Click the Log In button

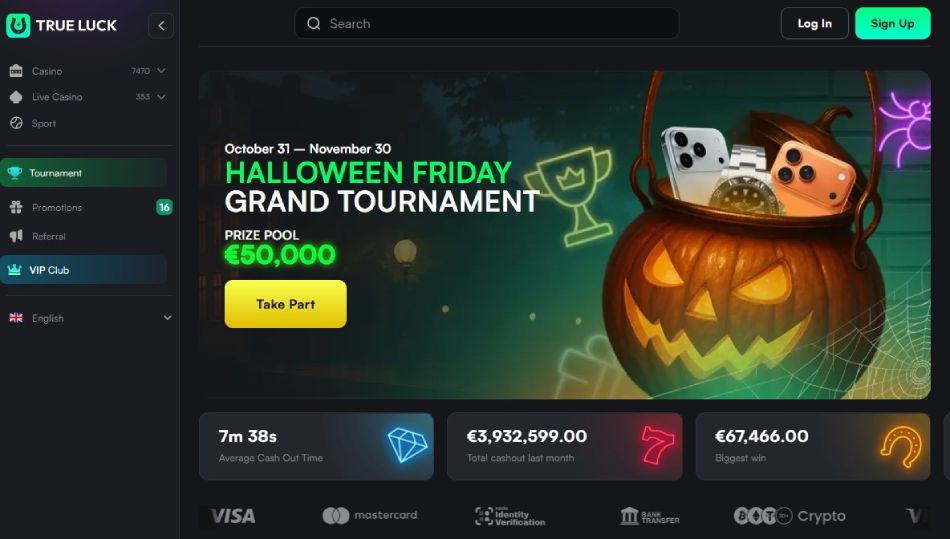coord(814,24)
